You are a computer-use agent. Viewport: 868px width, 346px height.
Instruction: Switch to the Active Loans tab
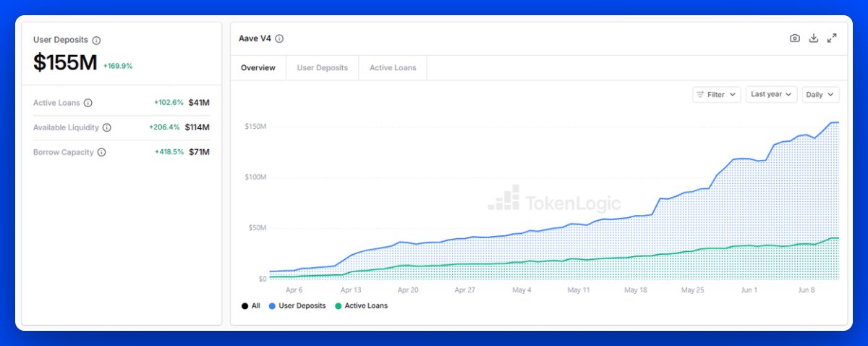[x=393, y=67]
